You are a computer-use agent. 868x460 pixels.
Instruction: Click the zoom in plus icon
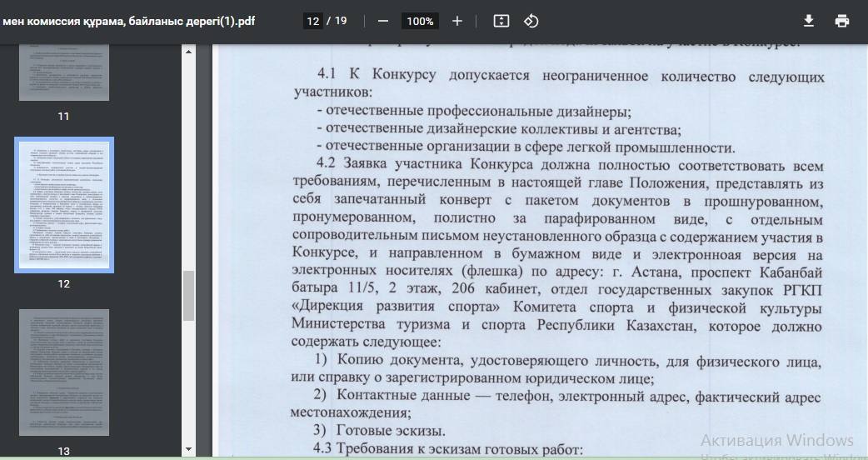pyautogui.click(x=456, y=21)
